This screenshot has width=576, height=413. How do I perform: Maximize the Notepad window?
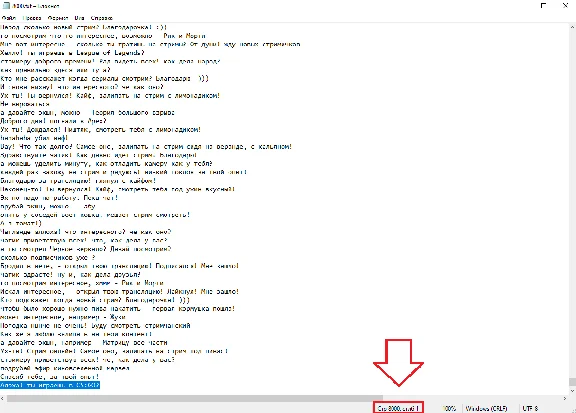tap(543, 6)
